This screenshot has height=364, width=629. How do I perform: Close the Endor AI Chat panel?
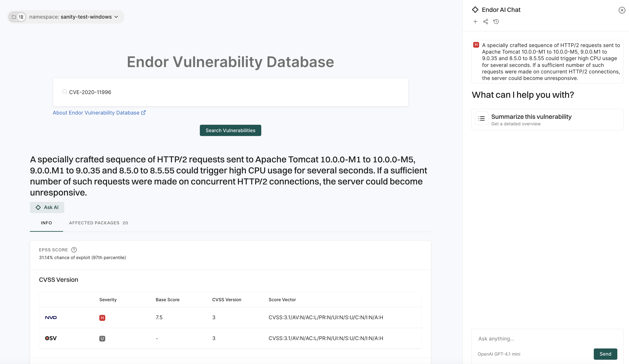[621, 10]
